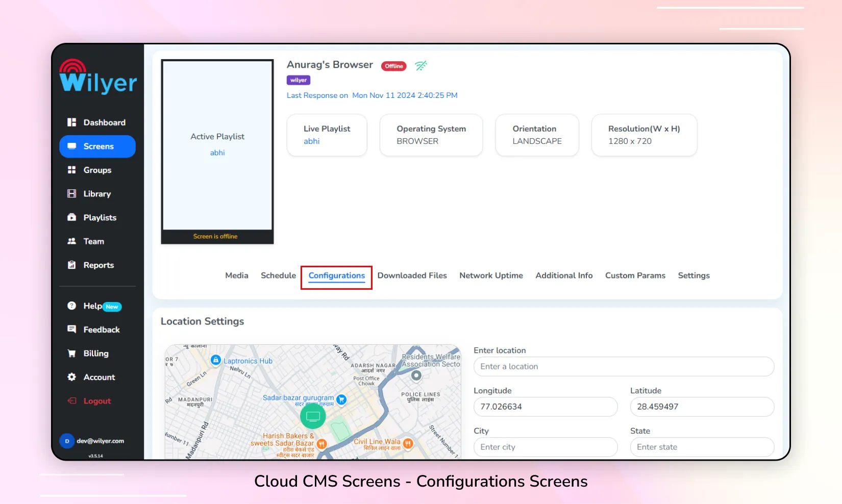Switch to the Schedule tab
Viewport: 842px width, 504px height.
[x=278, y=275]
